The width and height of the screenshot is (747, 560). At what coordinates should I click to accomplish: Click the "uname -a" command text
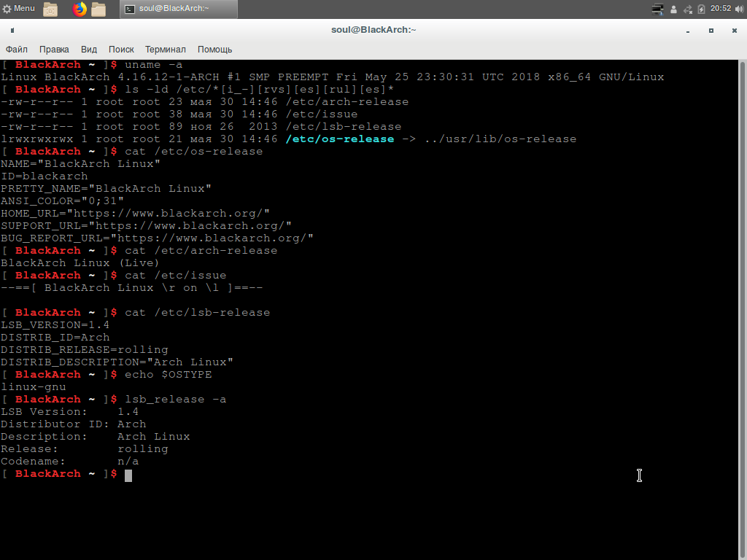coord(153,65)
